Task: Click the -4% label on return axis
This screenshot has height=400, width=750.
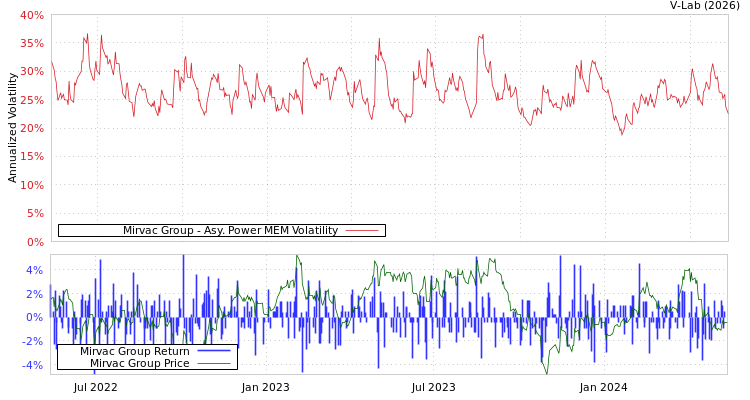Action: pos(32,365)
